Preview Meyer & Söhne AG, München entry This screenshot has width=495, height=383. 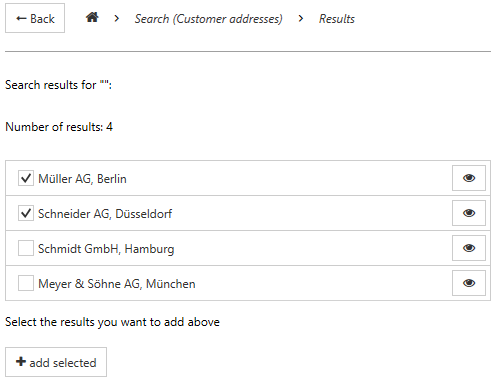tap(469, 283)
